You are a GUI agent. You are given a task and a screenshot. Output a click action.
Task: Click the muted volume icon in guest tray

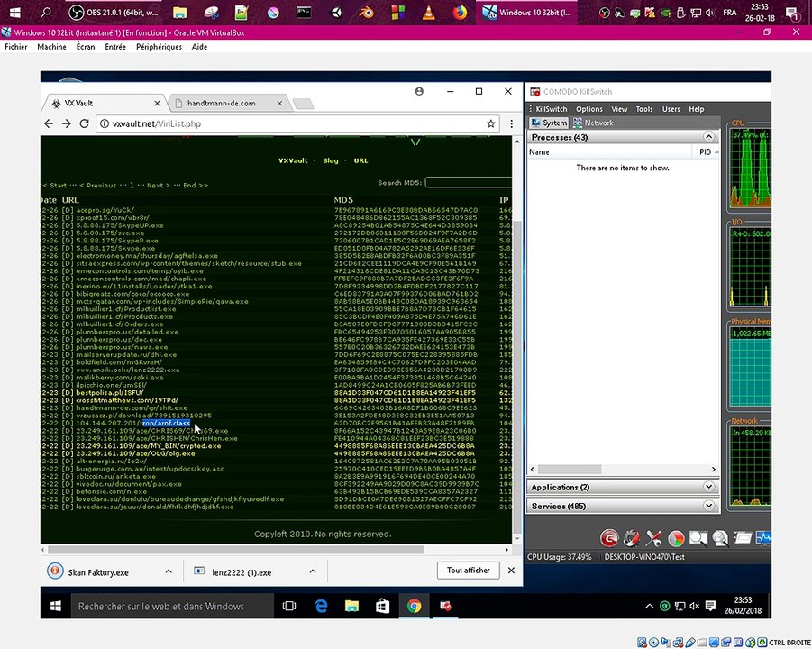click(x=695, y=606)
